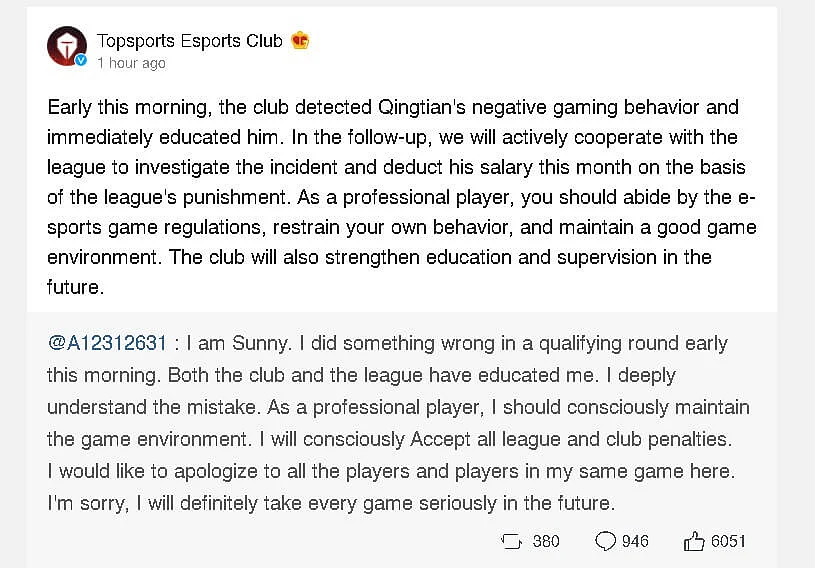Open the quoted post starting 'I am Sunny'

tap(398, 424)
